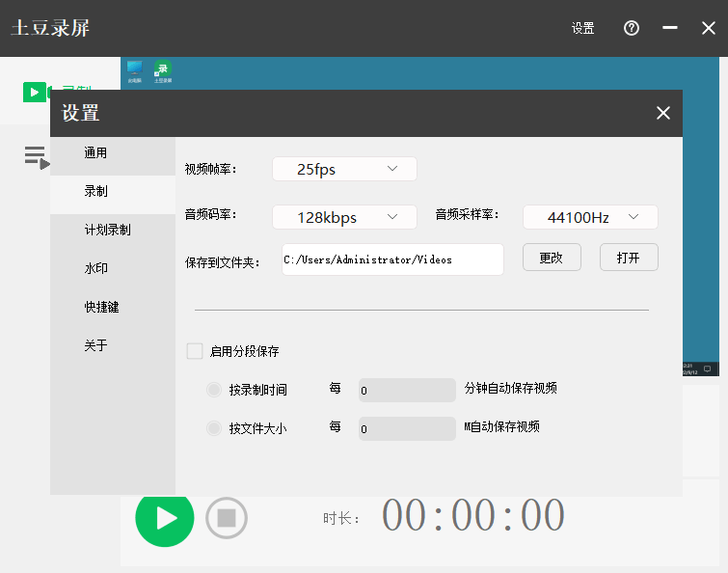728x573 pixels.
Task: Close the 设置 dialog
Action: 663,113
